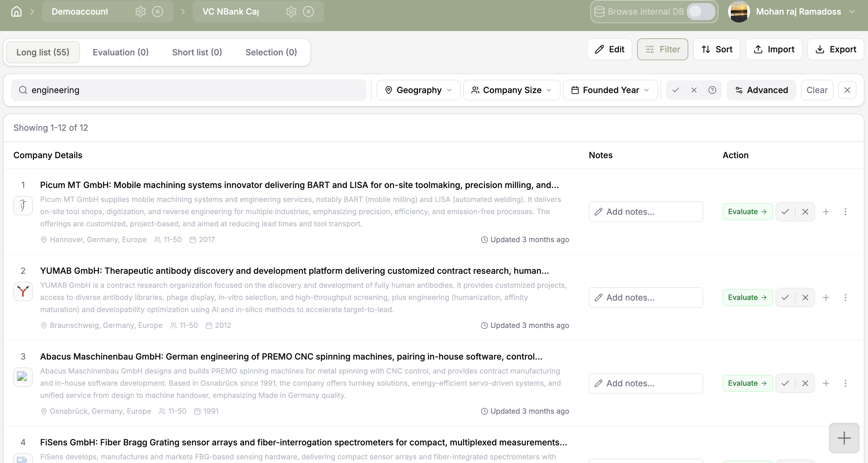
Task: Open more options for Picum MT GmbH
Action: pyautogui.click(x=845, y=212)
